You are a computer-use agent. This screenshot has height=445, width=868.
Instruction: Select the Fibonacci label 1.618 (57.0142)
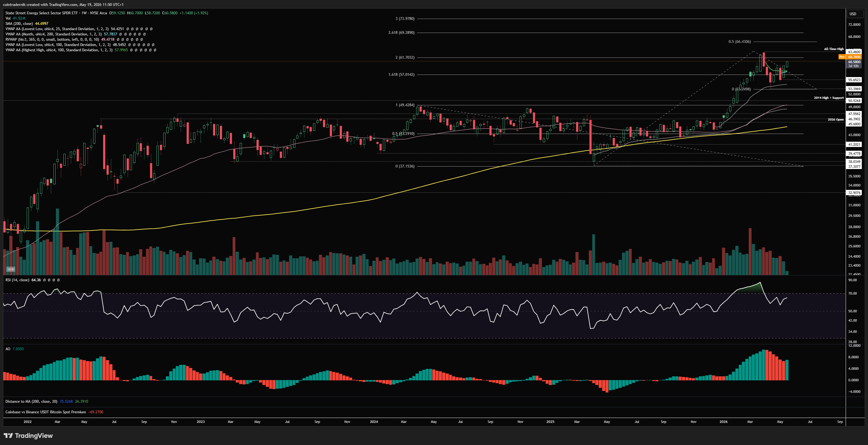[401, 75]
